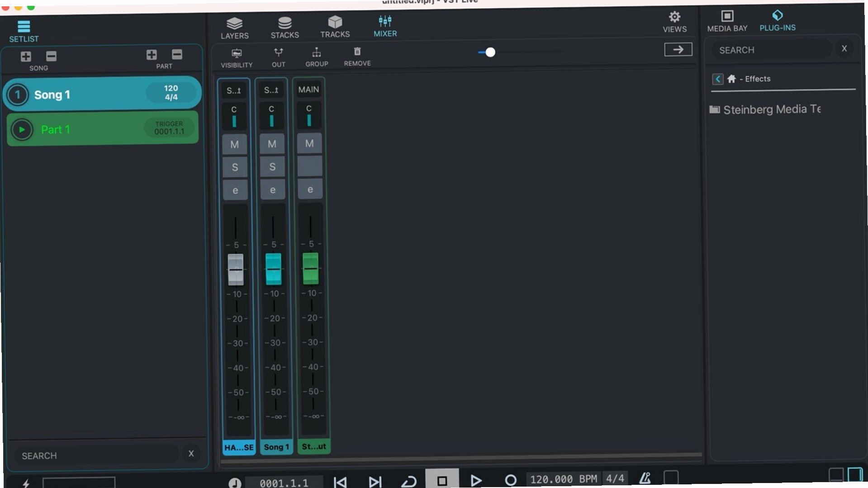Add a new part with plus icon
The height and width of the screenshot is (488, 868).
(x=152, y=55)
